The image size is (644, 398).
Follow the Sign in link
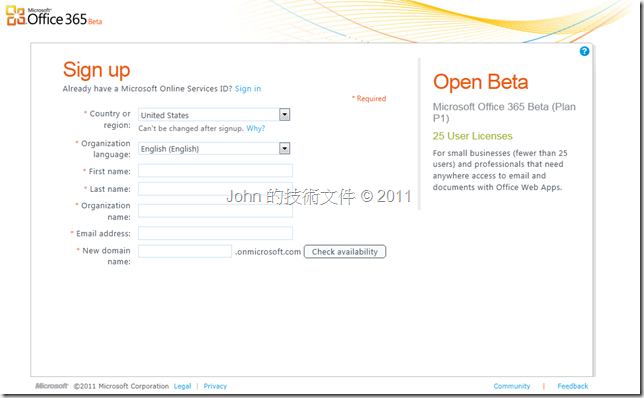(248, 89)
